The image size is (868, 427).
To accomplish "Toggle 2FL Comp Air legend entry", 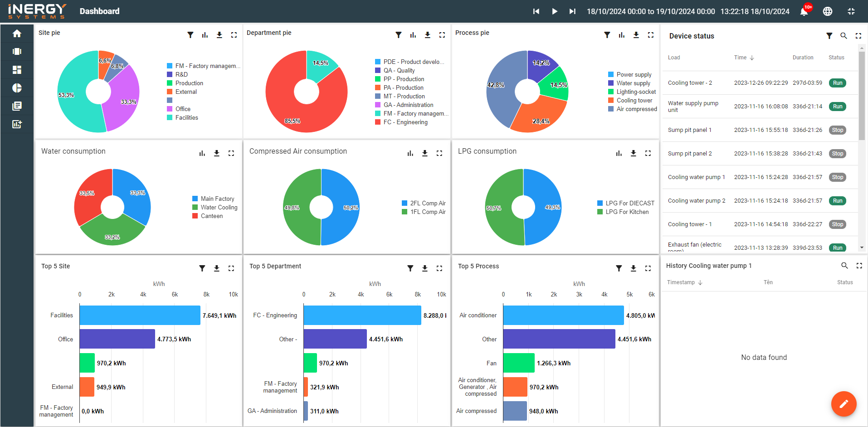I will 424,203.
